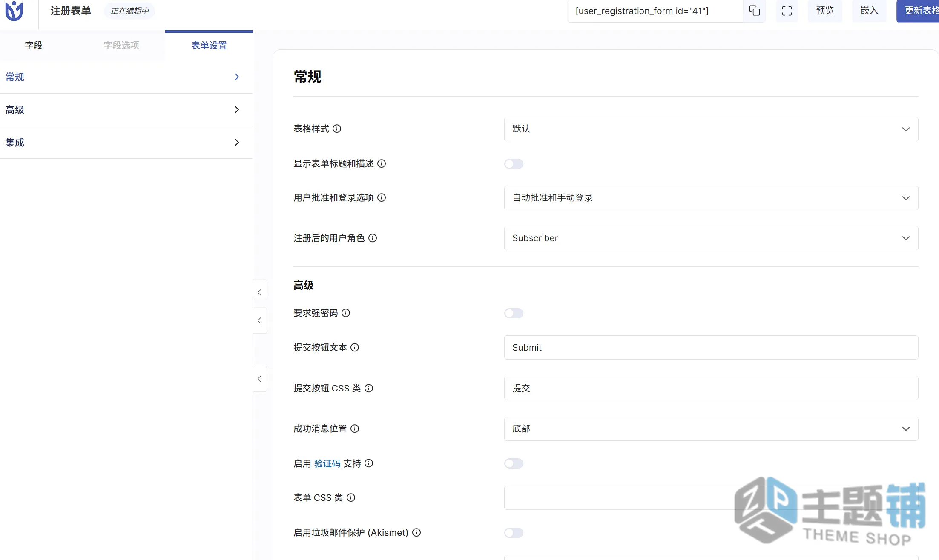Toggle fullscreen mode icon

coord(787,11)
